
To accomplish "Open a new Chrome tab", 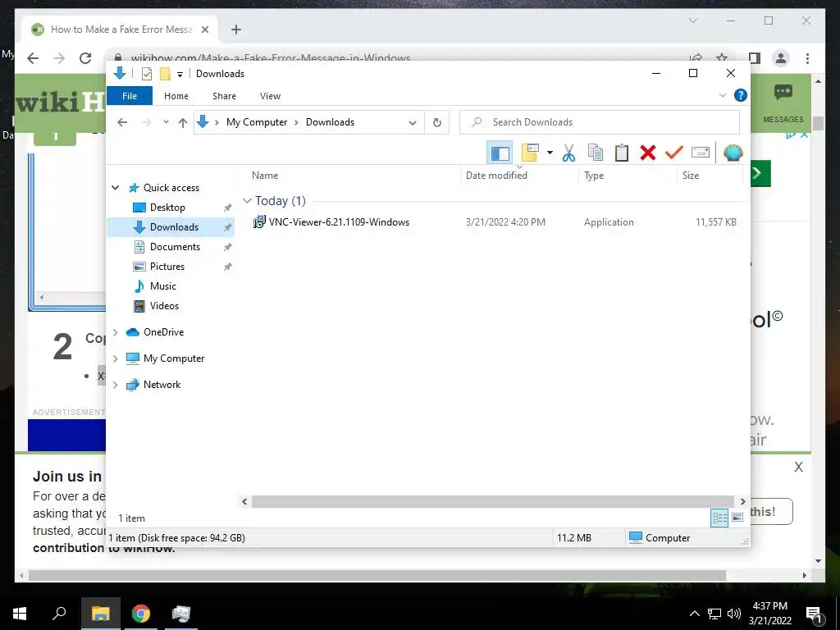I will [236, 30].
